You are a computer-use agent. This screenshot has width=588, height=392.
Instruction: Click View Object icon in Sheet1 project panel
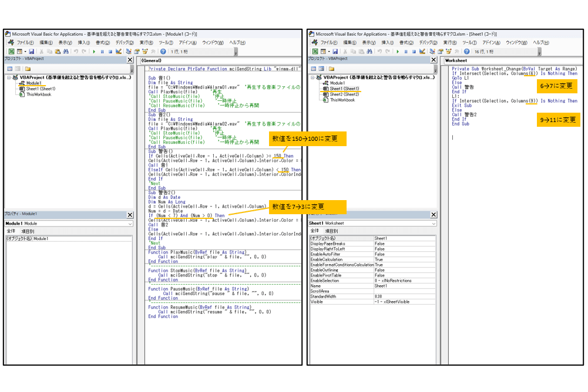(x=321, y=69)
